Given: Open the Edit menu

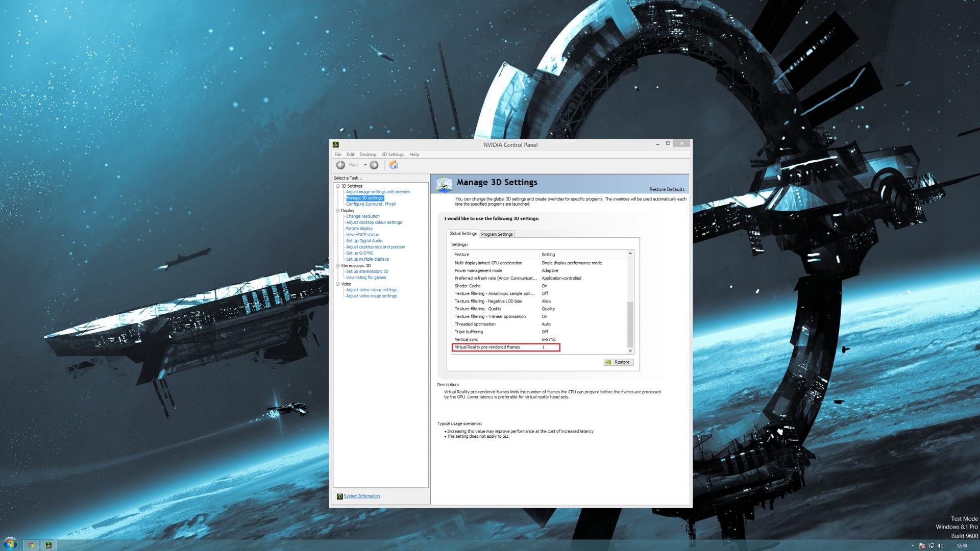Looking at the screenshot, I should pyautogui.click(x=351, y=155).
